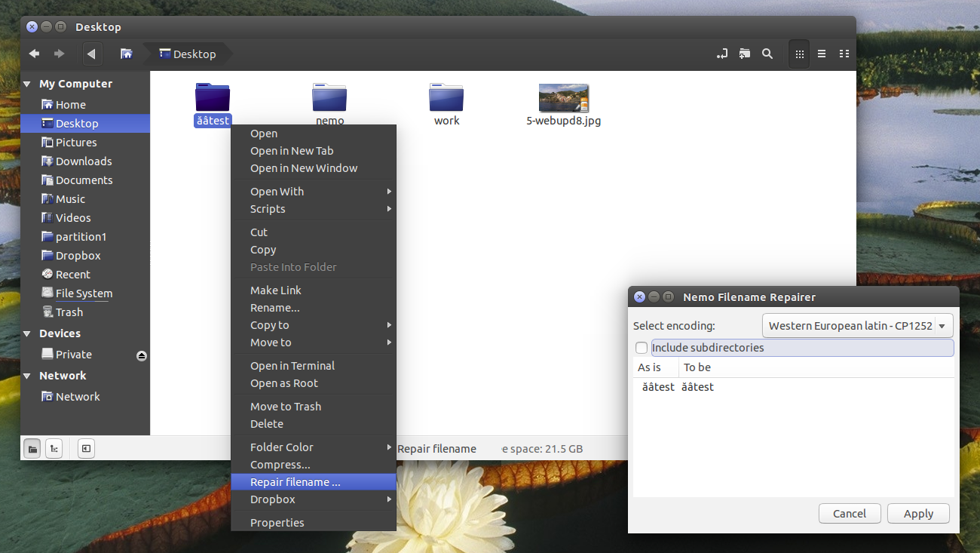This screenshot has height=553, width=980.
Task: Switch to list view in Nemo toolbar
Action: coord(821,54)
